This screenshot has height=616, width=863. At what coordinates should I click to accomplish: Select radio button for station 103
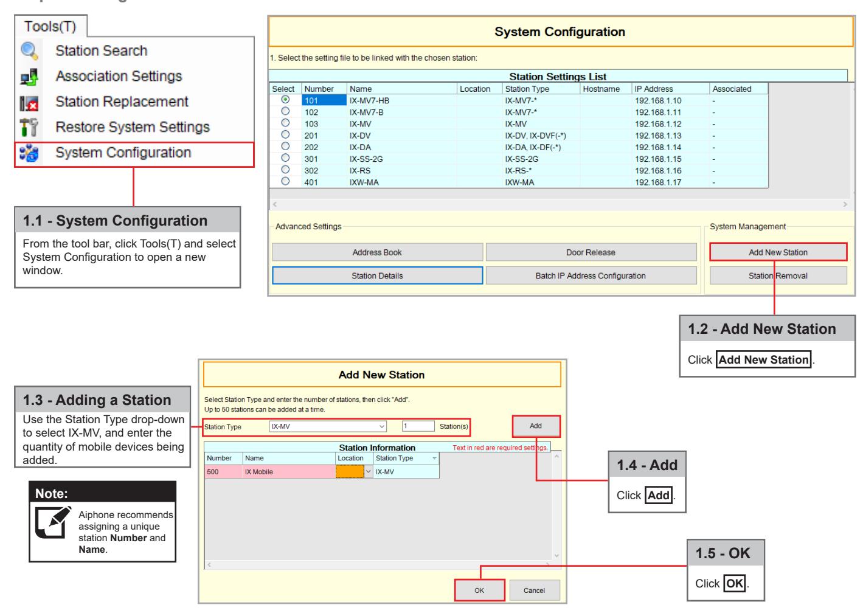point(285,123)
